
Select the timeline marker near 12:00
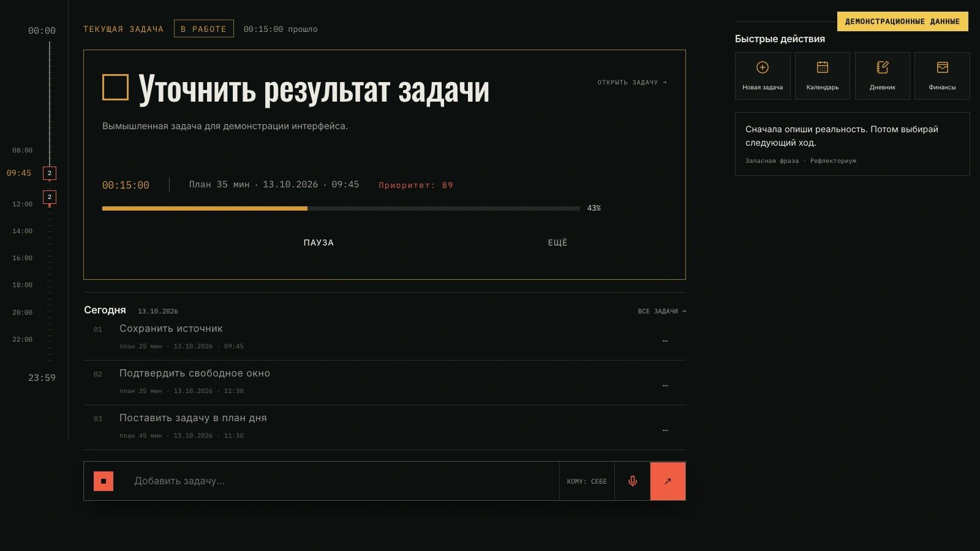pos(50,197)
